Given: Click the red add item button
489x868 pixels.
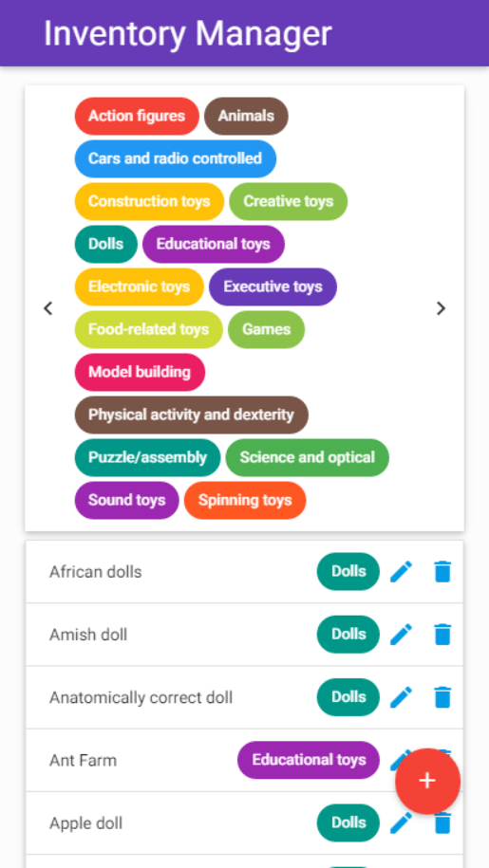Looking at the screenshot, I should [x=427, y=781].
